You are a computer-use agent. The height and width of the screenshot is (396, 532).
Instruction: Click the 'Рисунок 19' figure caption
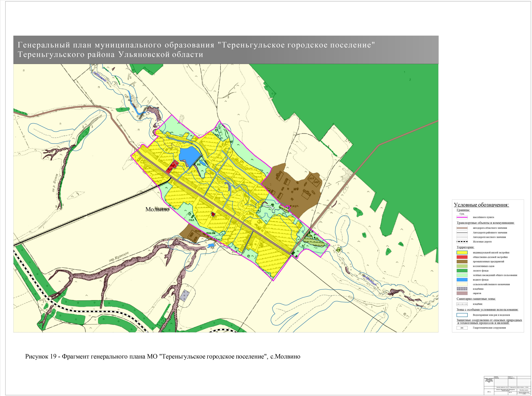163,356
